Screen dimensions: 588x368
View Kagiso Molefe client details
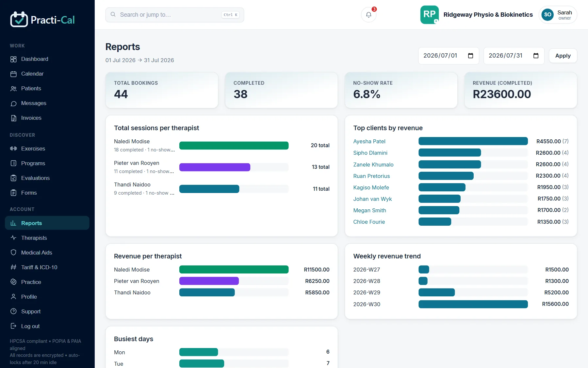coord(371,187)
